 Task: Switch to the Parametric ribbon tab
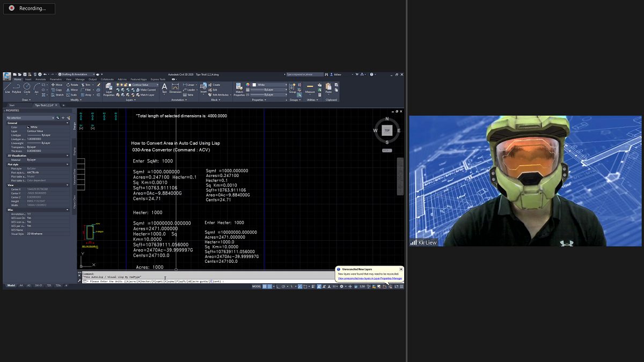coord(56,79)
